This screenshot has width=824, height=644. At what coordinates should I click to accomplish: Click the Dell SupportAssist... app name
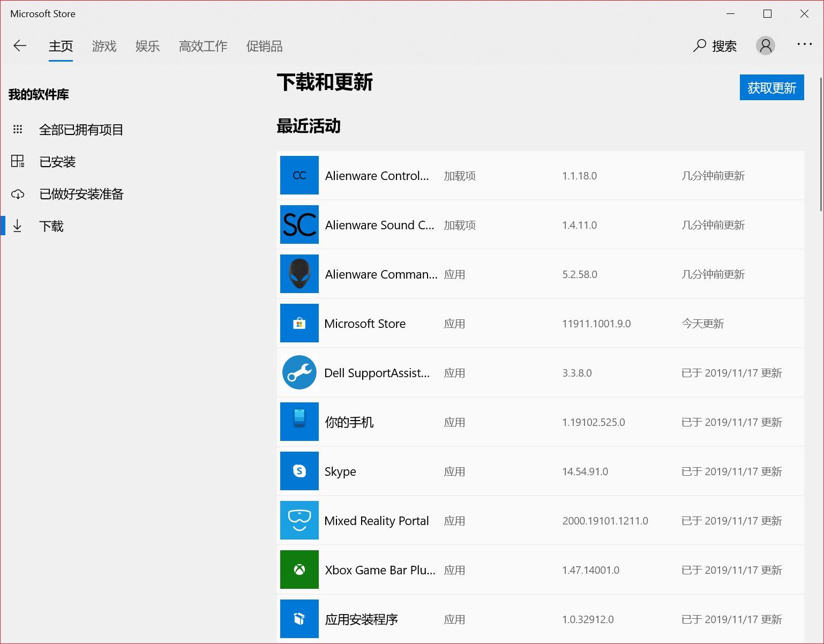pos(377,373)
